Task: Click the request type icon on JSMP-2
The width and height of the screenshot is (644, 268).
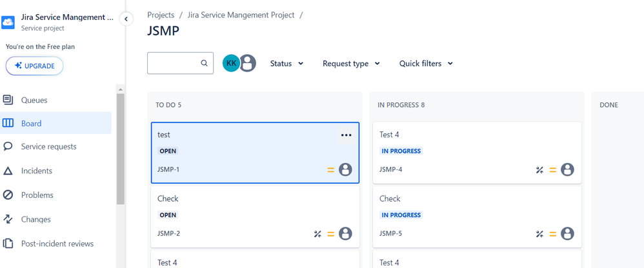Action: (x=317, y=234)
